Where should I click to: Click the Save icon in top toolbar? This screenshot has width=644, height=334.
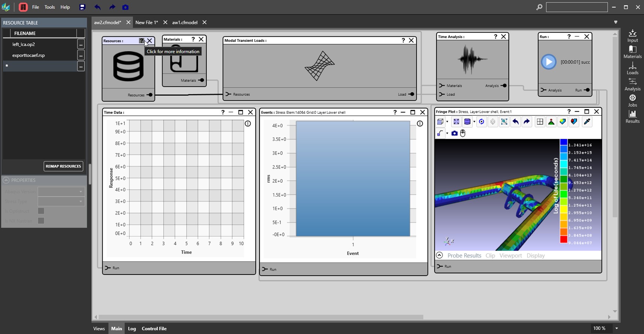click(x=82, y=7)
